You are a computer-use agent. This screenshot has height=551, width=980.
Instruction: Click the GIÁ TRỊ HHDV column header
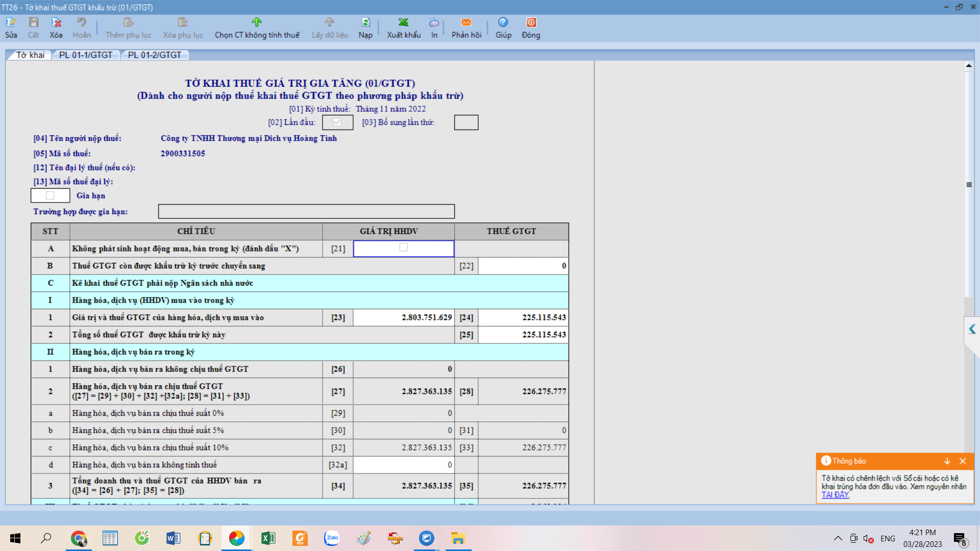point(388,231)
